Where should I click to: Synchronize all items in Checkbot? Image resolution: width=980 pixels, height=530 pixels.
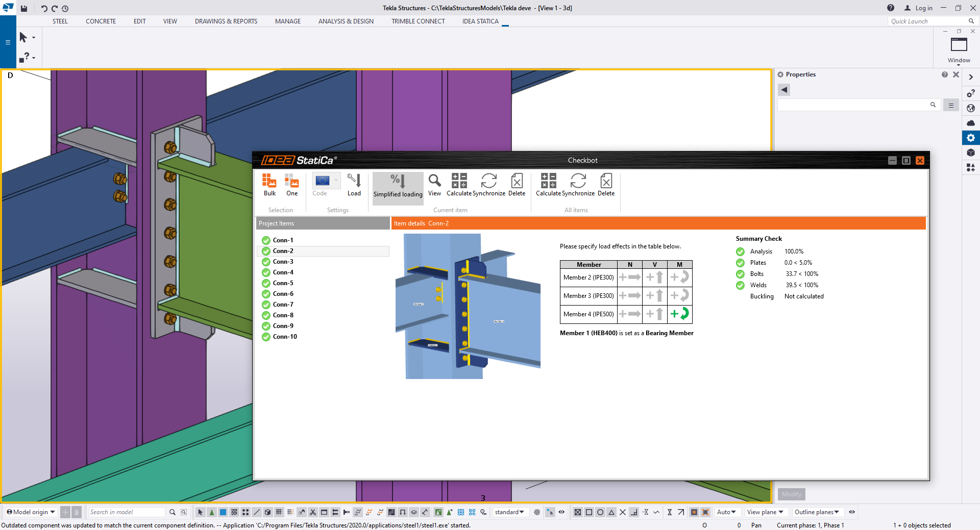point(579,185)
